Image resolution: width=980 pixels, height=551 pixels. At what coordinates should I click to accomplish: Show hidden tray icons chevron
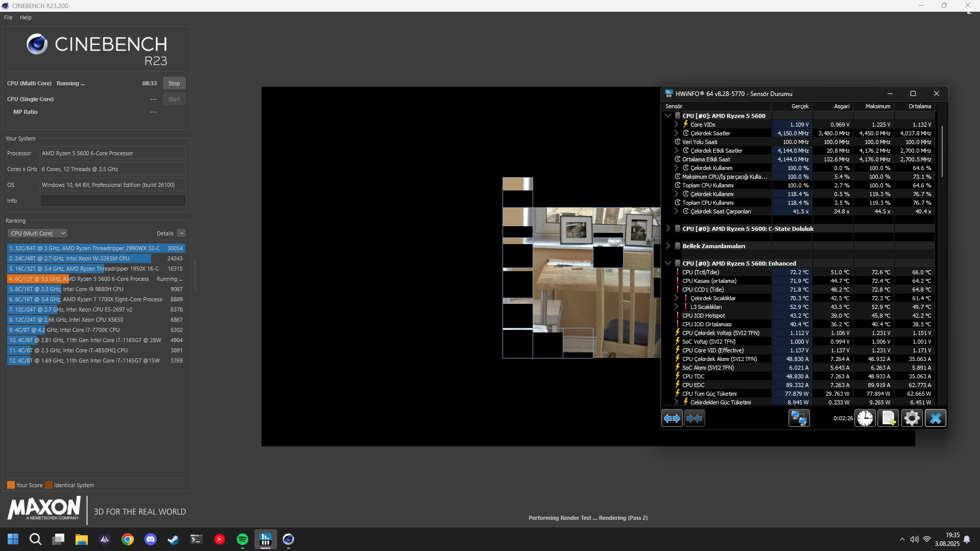pos(902,539)
